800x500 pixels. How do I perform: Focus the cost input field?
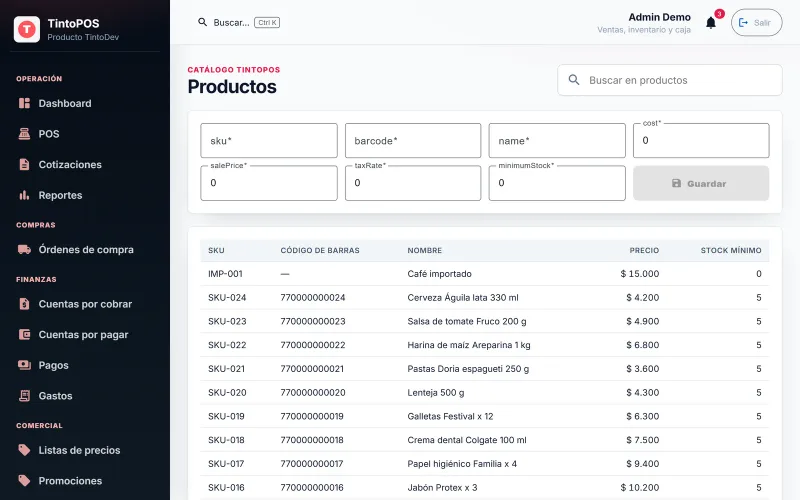tap(701, 140)
